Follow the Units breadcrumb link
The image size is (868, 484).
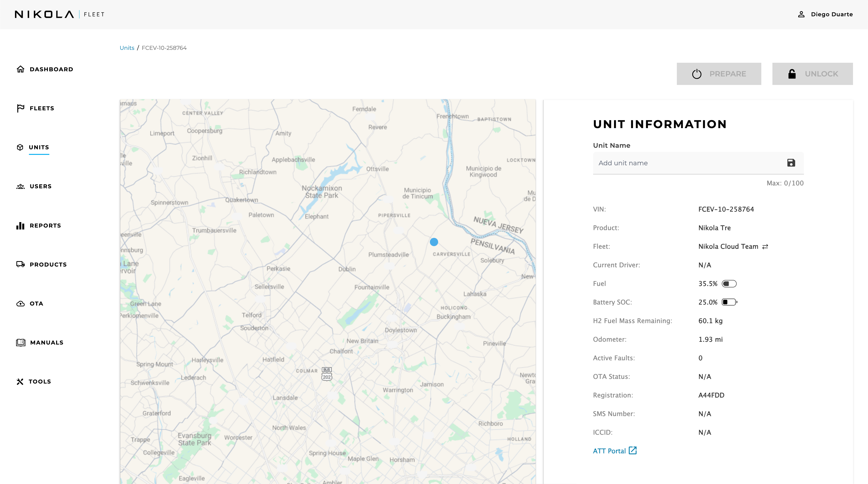(x=127, y=48)
